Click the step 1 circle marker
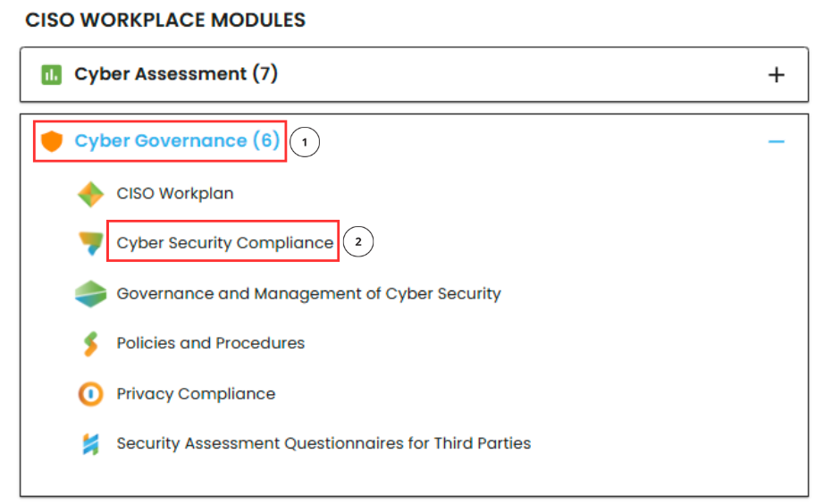This screenshot has height=504, width=815. coord(306,142)
